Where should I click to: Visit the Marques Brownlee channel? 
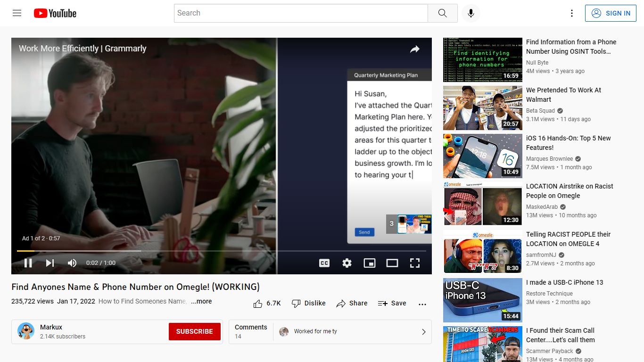pos(550,159)
